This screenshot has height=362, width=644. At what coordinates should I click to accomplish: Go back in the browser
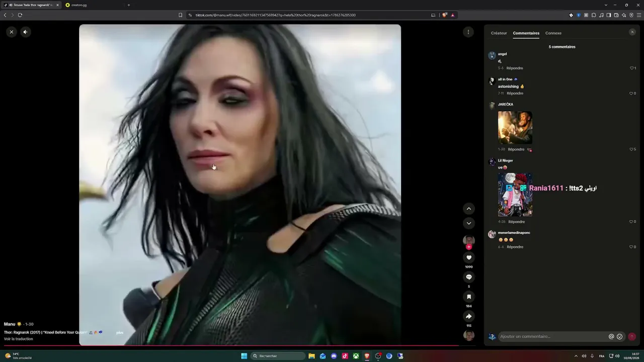click(5, 15)
